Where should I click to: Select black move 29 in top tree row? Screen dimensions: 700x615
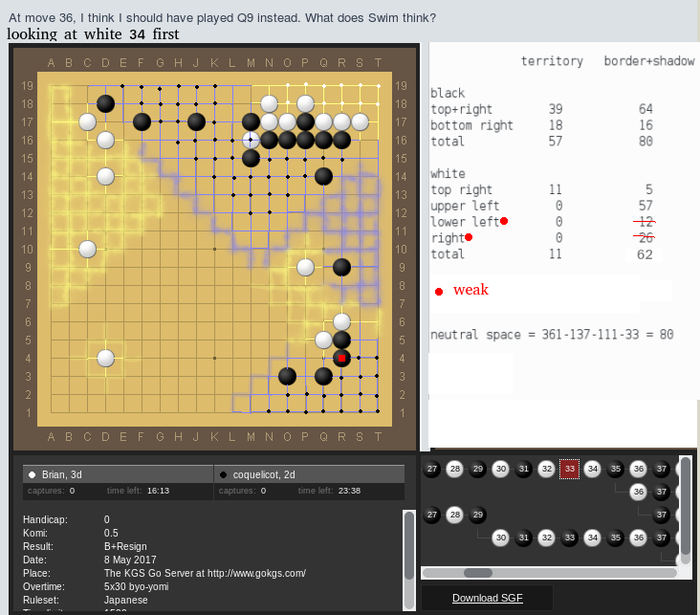[478, 469]
